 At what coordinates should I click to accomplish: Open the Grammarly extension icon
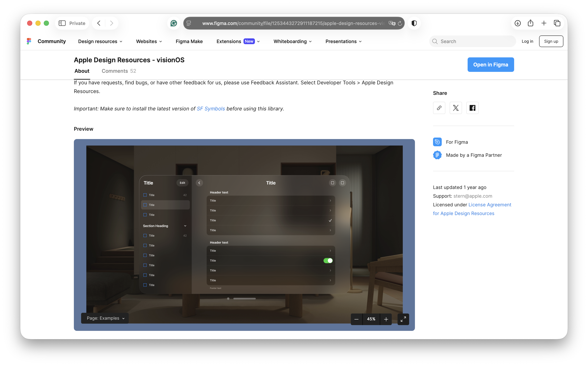pyautogui.click(x=174, y=23)
